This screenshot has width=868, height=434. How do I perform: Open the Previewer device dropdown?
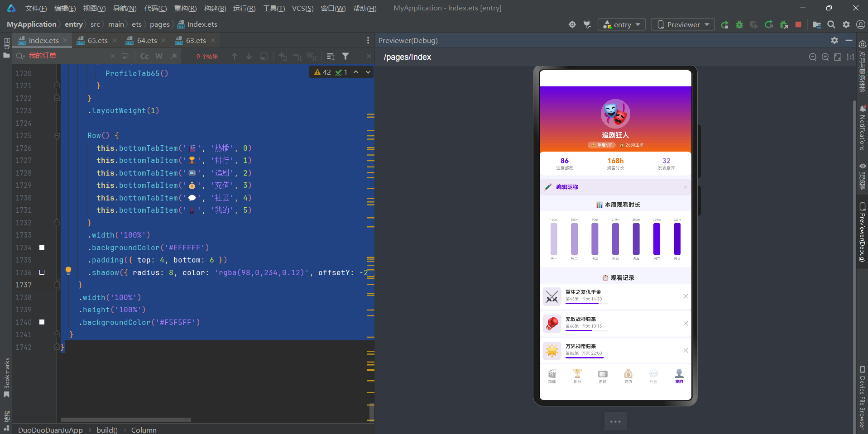coord(683,24)
